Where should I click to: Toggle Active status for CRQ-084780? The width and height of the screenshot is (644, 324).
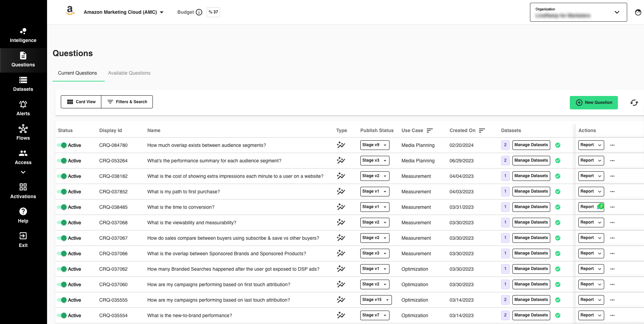[62, 145]
